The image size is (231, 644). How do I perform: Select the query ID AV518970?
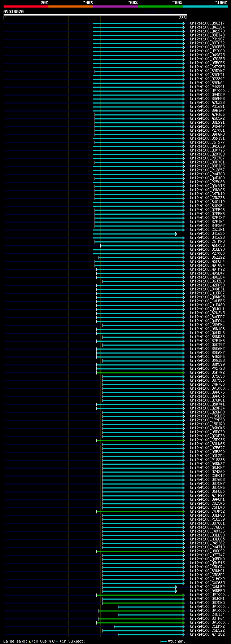[13, 12]
